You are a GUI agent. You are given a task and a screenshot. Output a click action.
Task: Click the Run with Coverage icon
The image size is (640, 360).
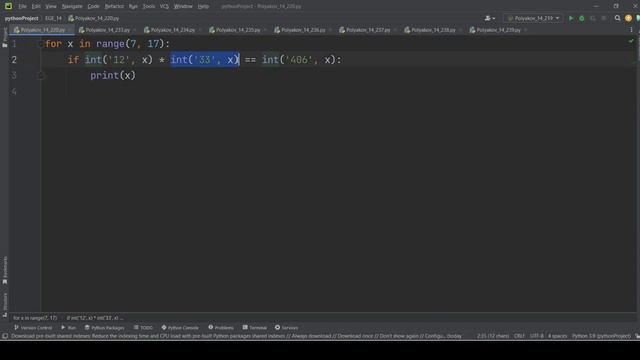tap(593, 18)
